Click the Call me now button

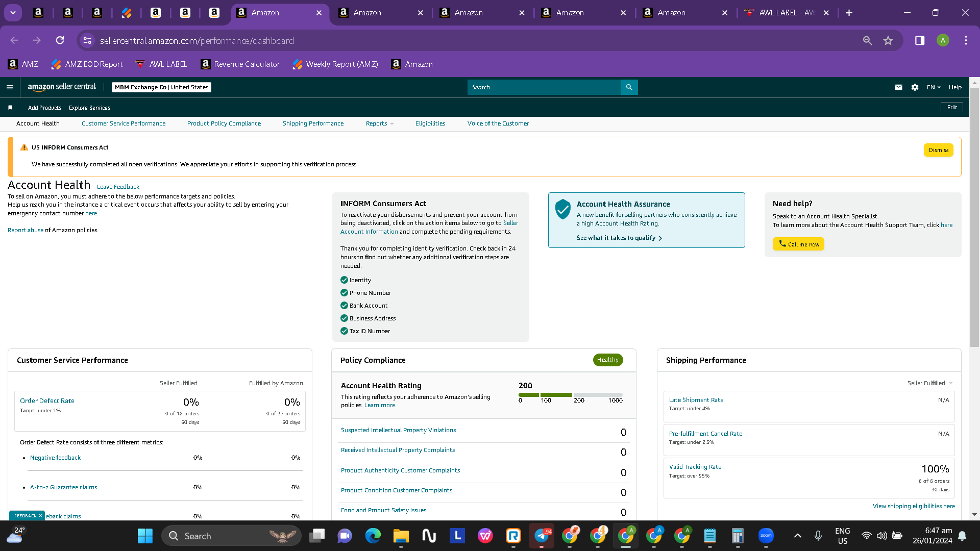[798, 244]
